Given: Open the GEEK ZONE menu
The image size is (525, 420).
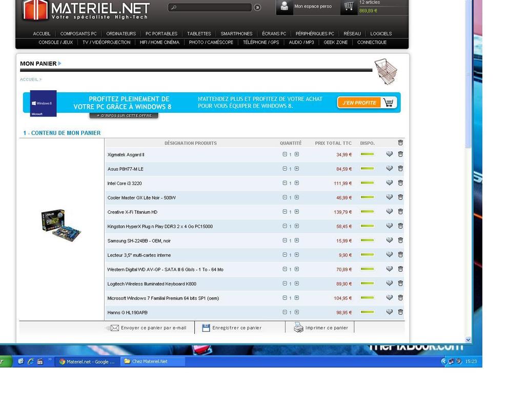Looking at the screenshot, I should click(x=335, y=43).
